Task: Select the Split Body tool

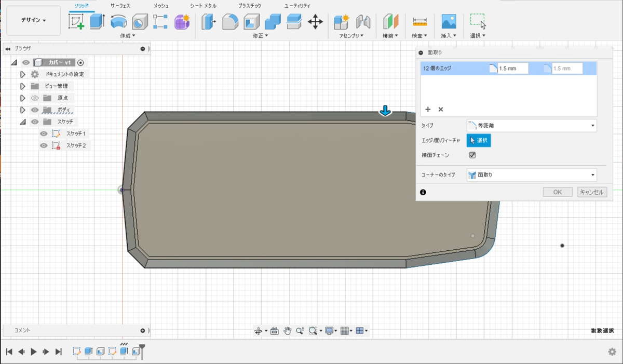Action: pyautogui.click(x=294, y=21)
